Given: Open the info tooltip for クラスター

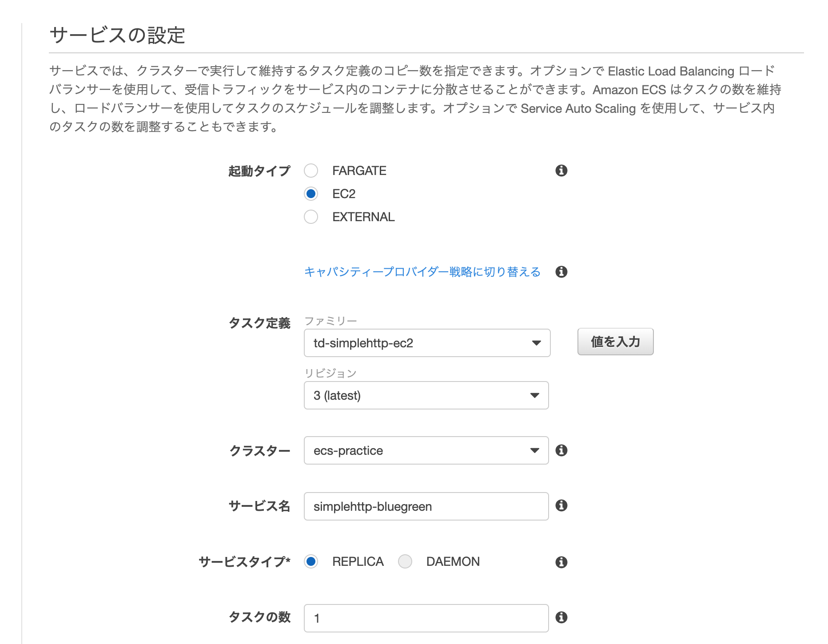Looking at the screenshot, I should click(x=562, y=450).
